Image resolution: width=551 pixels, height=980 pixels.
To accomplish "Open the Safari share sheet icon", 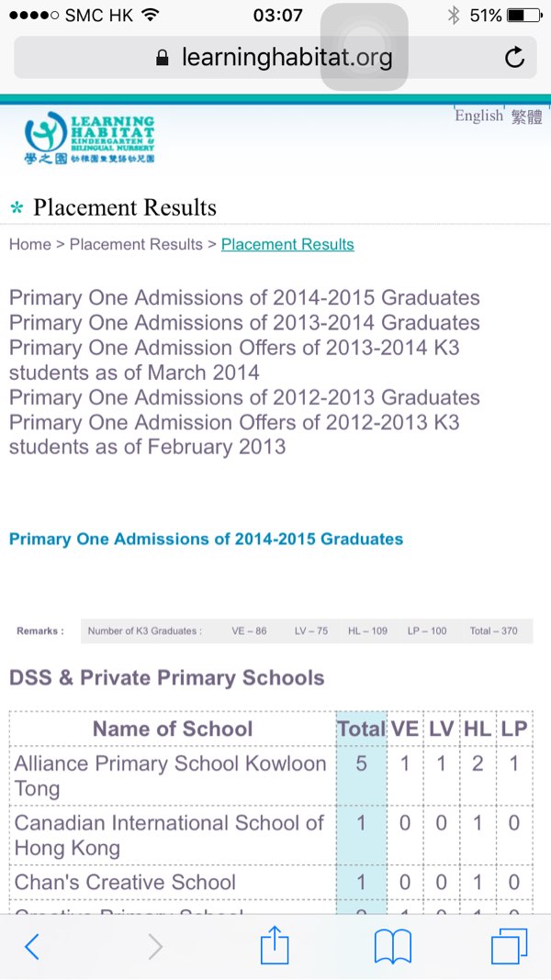I will coord(275,945).
